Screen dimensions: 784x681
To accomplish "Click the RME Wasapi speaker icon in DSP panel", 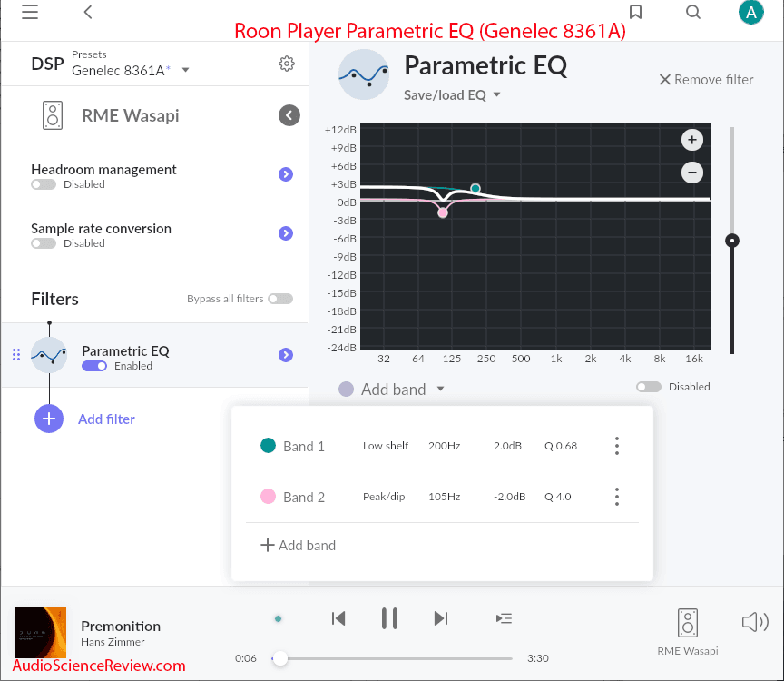I will [53, 115].
